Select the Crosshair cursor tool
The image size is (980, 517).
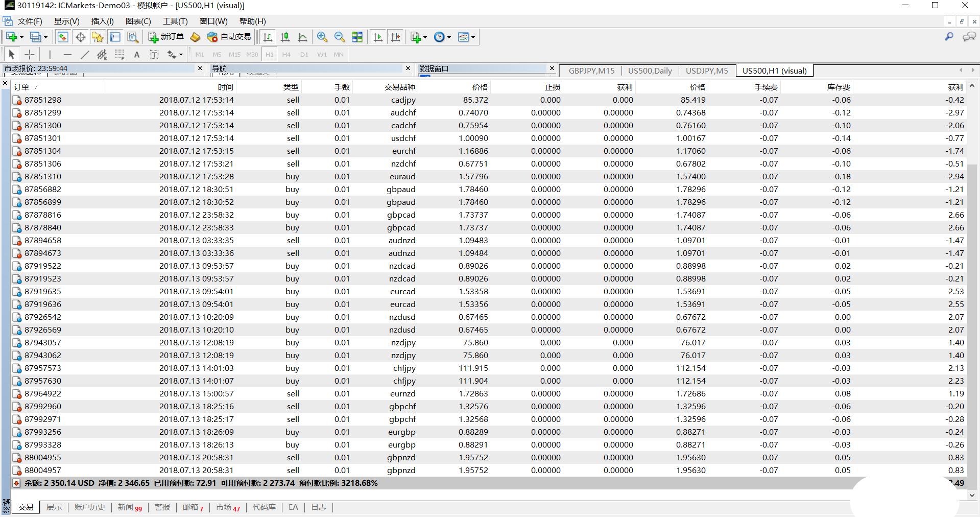click(30, 55)
